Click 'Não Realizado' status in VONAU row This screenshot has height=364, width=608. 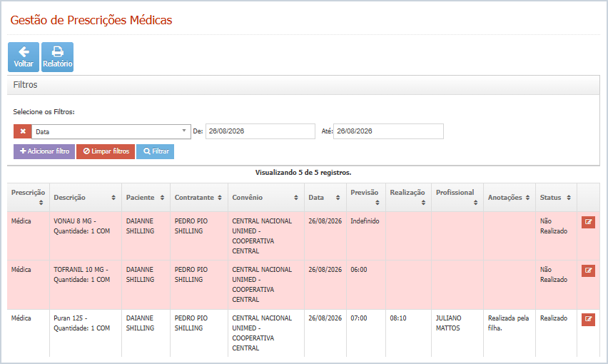click(x=554, y=226)
